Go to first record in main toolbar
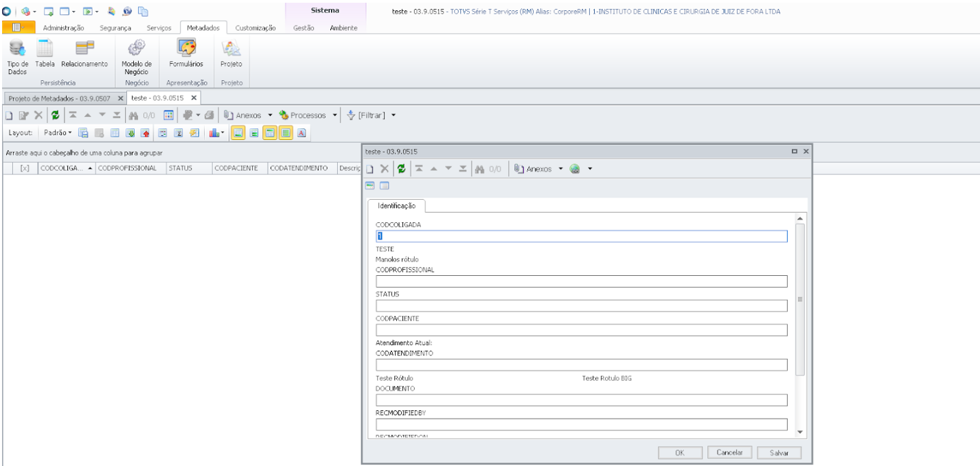The height and width of the screenshot is (466, 980). click(x=72, y=115)
